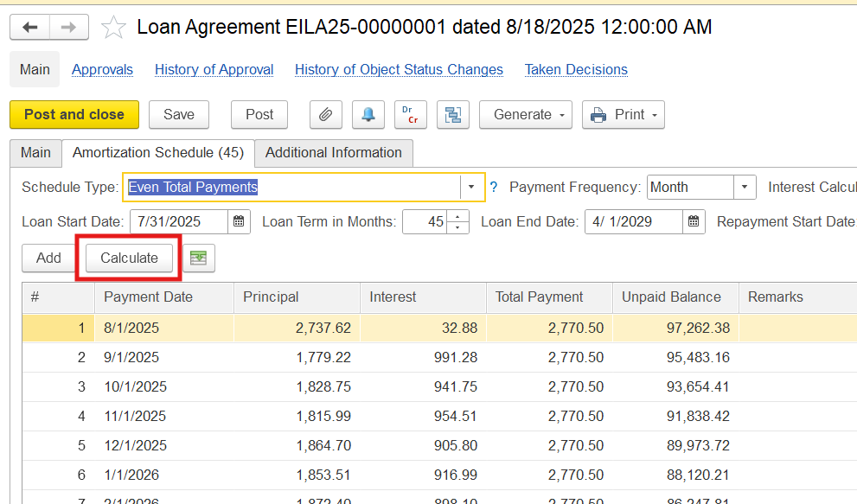Click the back navigation arrow

pyautogui.click(x=30, y=28)
